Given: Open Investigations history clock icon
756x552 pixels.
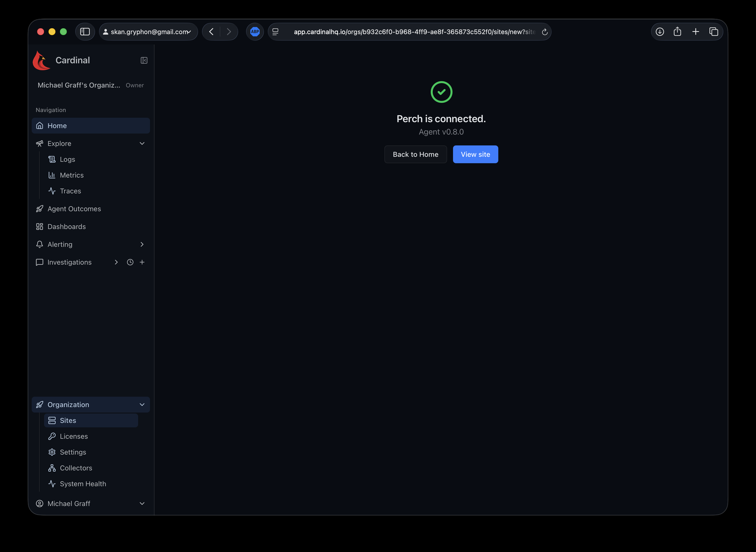Looking at the screenshot, I should 130,262.
